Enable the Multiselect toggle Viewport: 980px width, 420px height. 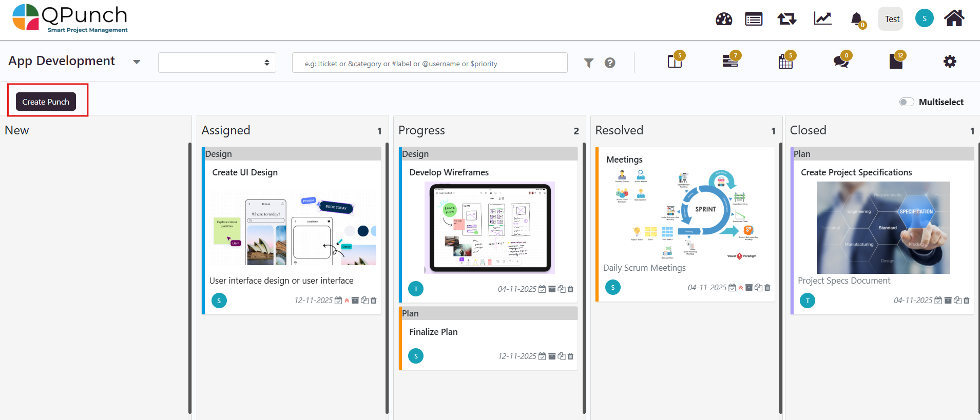point(906,102)
